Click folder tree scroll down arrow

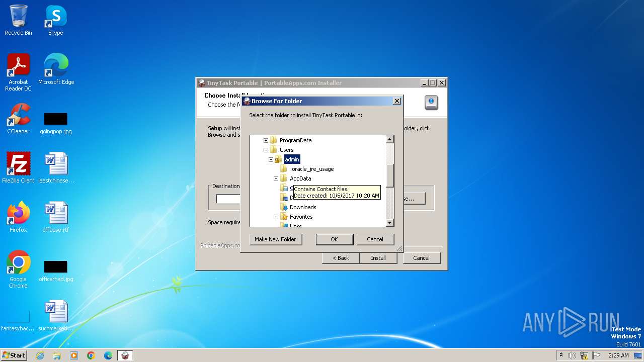(389, 222)
